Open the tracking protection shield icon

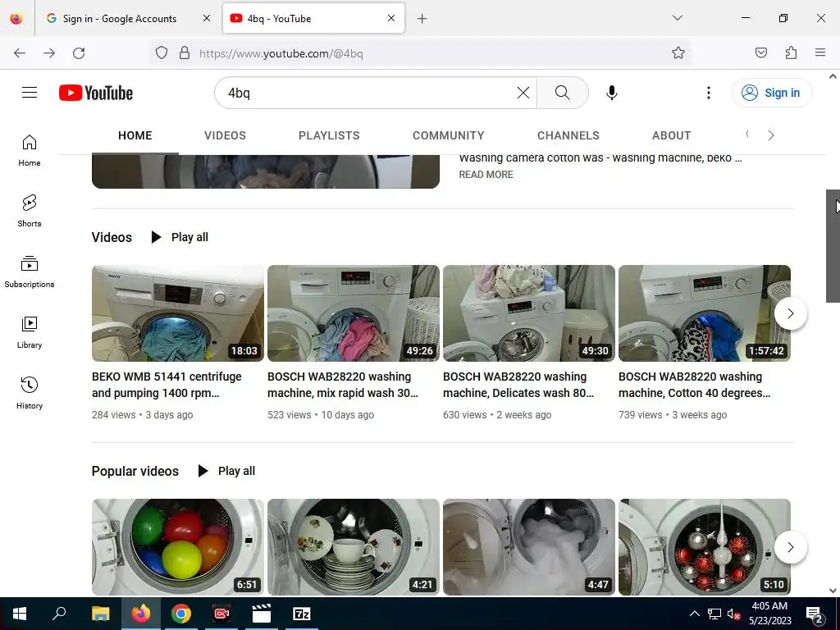[x=162, y=53]
